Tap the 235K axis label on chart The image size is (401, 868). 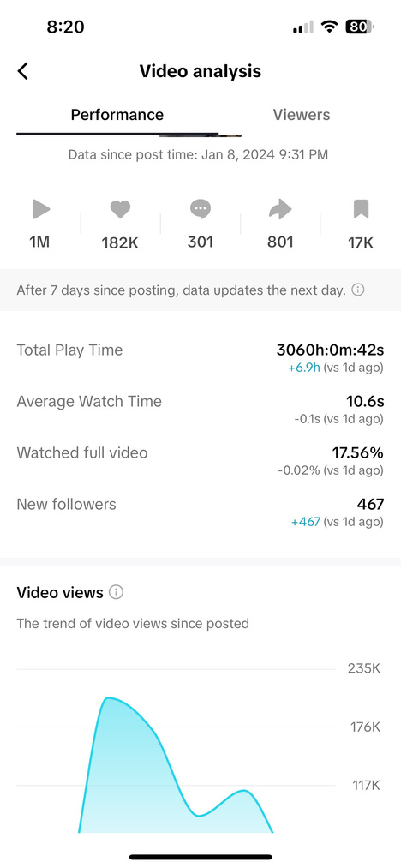[364, 668]
